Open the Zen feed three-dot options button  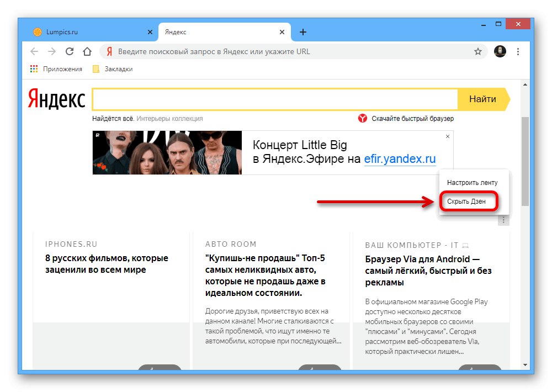click(503, 220)
